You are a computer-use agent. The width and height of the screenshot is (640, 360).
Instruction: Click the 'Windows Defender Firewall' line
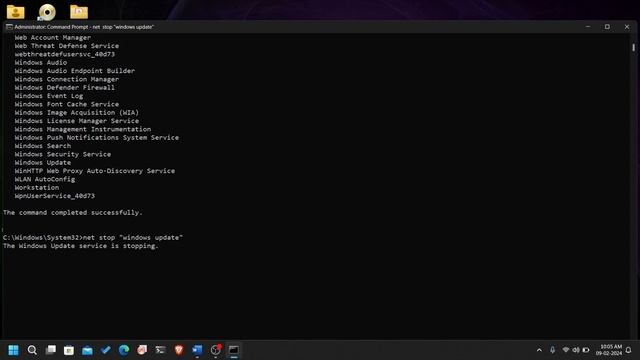pyautogui.click(x=65, y=87)
